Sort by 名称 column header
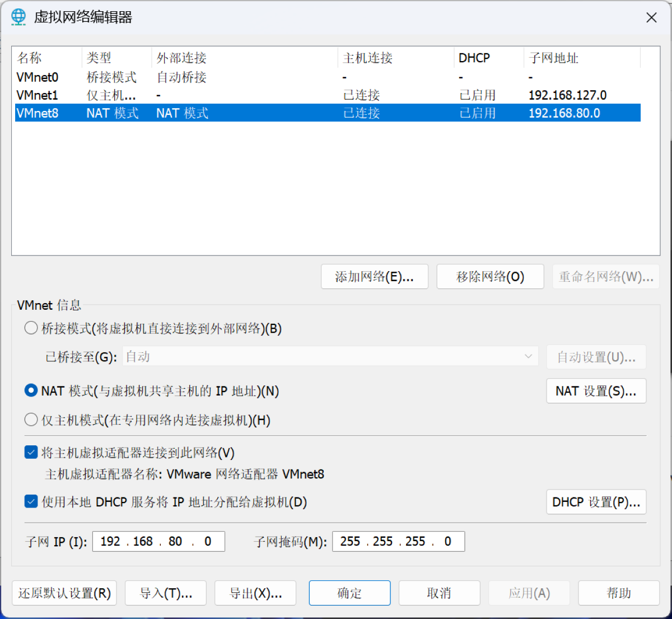 click(48, 58)
